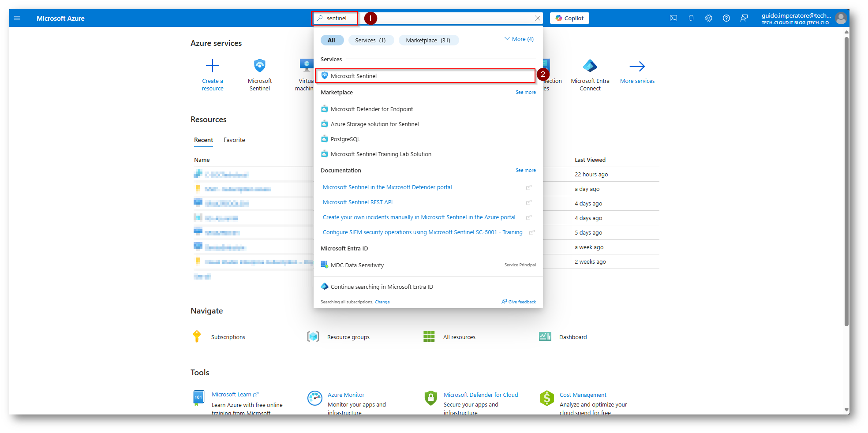This screenshot has height=433, width=868.
Task: Click into the sentinel search field
Action: click(x=428, y=18)
